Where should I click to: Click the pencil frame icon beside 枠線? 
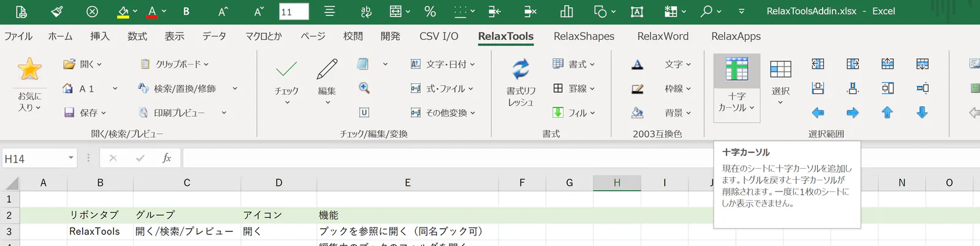click(x=638, y=88)
